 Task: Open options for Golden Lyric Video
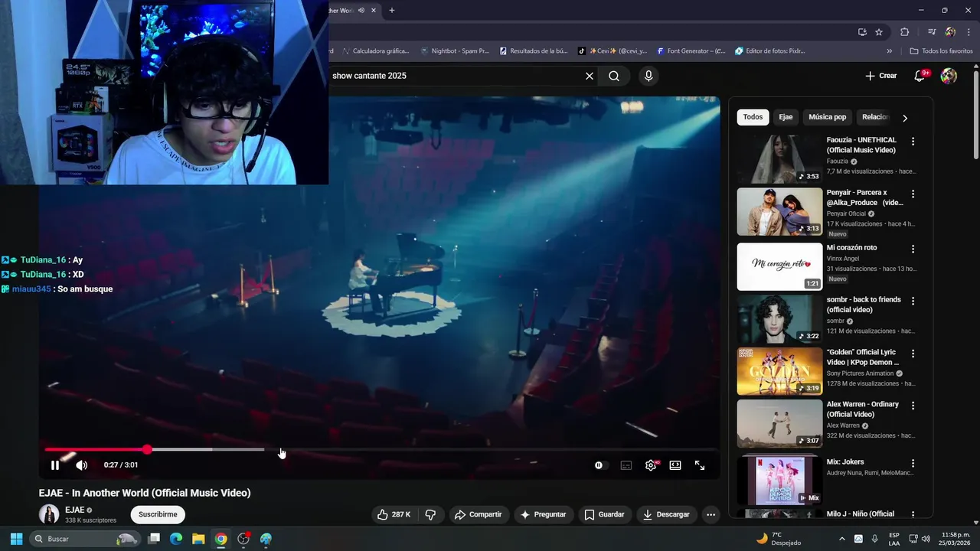tap(913, 354)
